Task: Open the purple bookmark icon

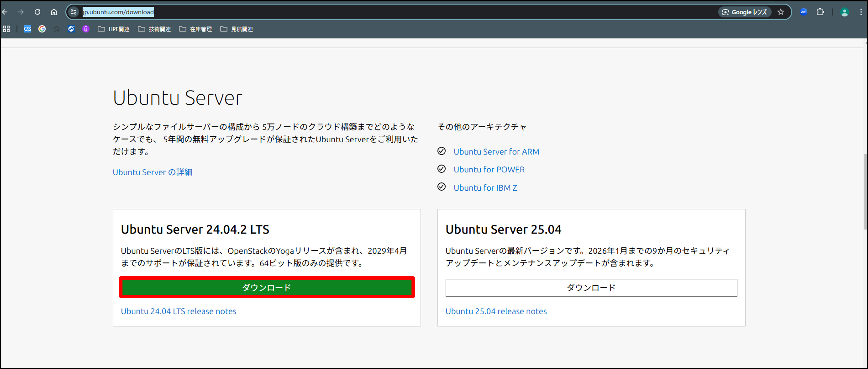Action: click(x=86, y=29)
